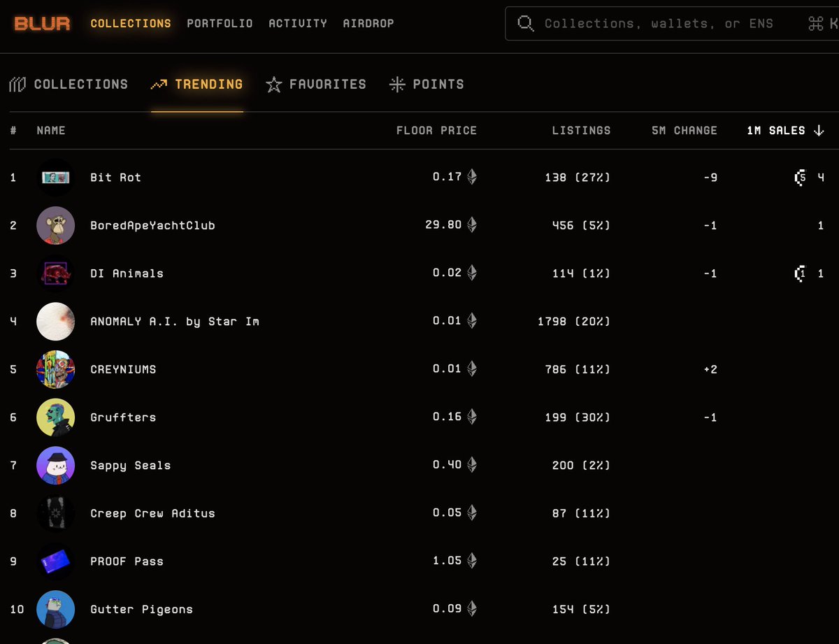Click the ⌘K search shortcut hint
Viewport: 839px width, 644px height.
pyautogui.click(x=823, y=24)
